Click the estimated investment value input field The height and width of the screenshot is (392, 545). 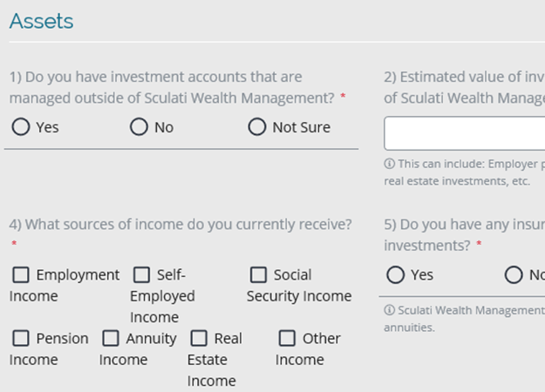[465, 133]
